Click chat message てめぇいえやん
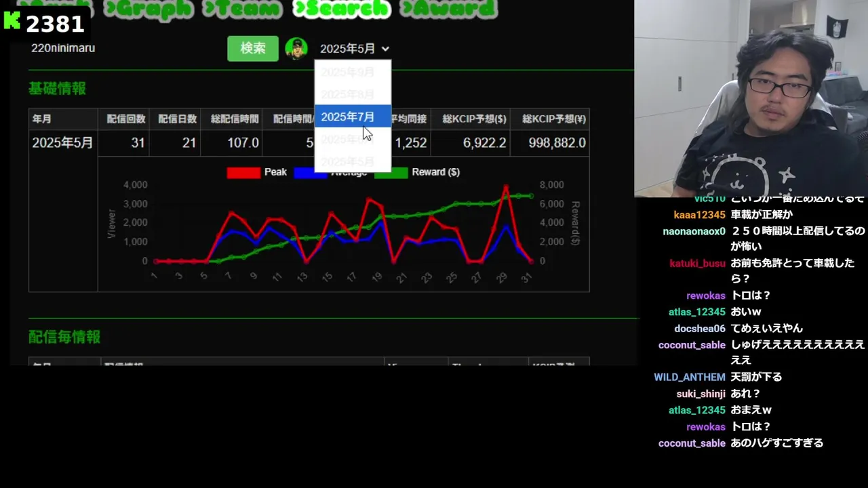This screenshot has width=868, height=488. coord(767,328)
